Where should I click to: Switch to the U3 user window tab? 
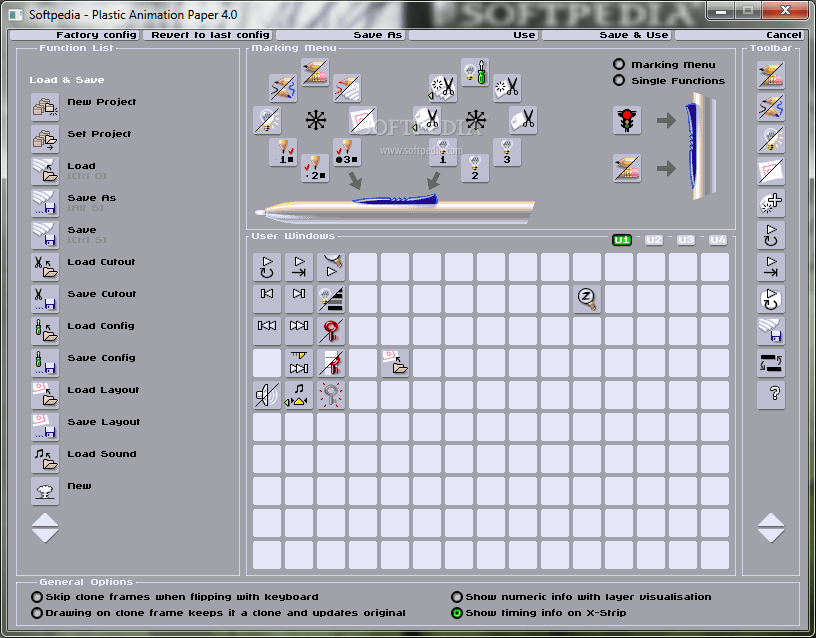tap(686, 240)
